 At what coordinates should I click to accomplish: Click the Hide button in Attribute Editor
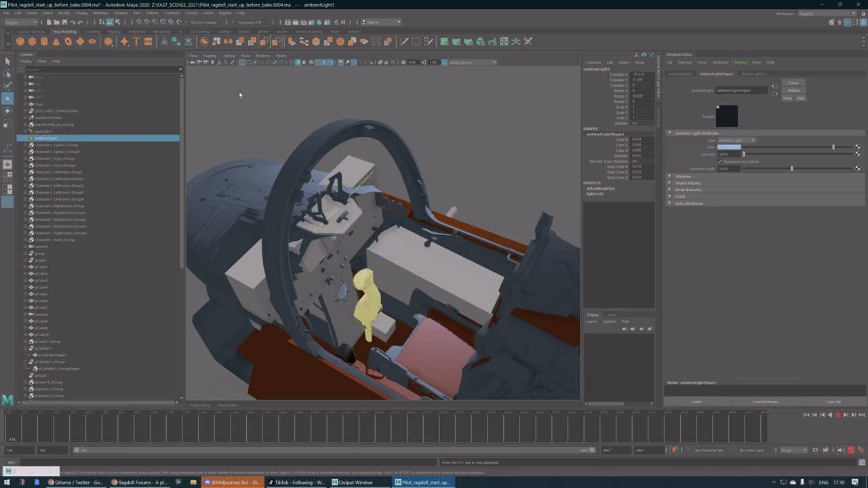click(x=800, y=98)
